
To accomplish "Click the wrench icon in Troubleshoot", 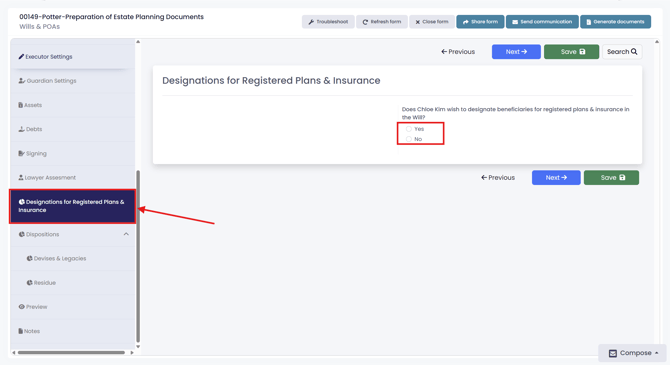I will (311, 22).
